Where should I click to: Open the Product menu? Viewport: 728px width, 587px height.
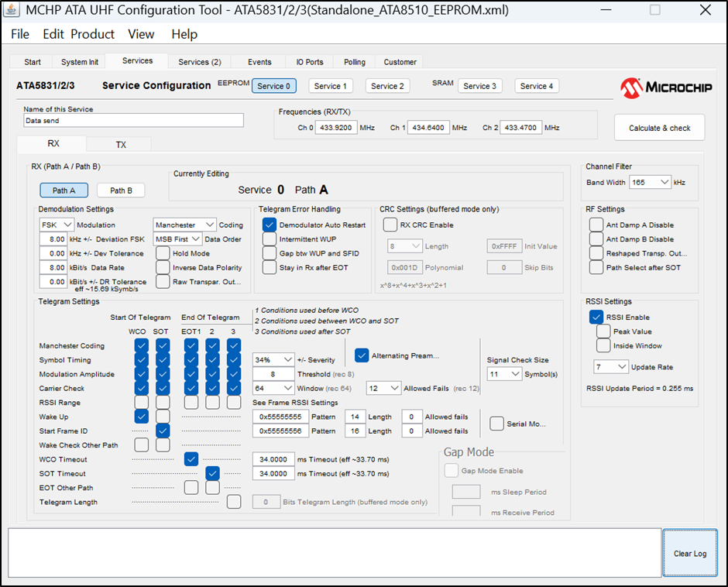92,34
